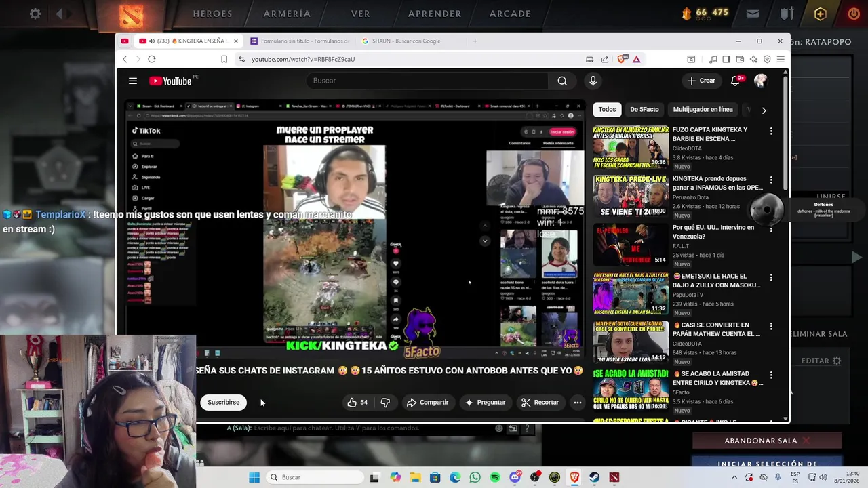Open options for KINGTEKA prende video
This screenshot has height=488, width=868.
[x=770, y=180]
